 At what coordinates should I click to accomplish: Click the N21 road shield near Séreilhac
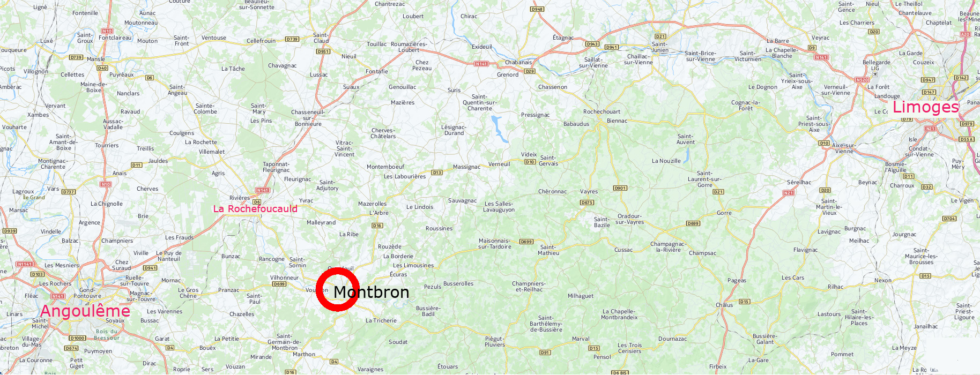pos(788,193)
